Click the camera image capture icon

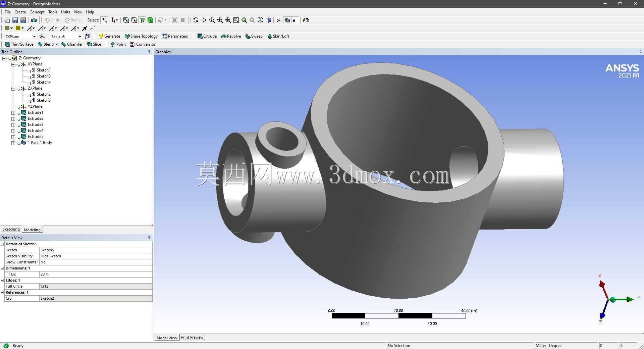click(34, 20)
